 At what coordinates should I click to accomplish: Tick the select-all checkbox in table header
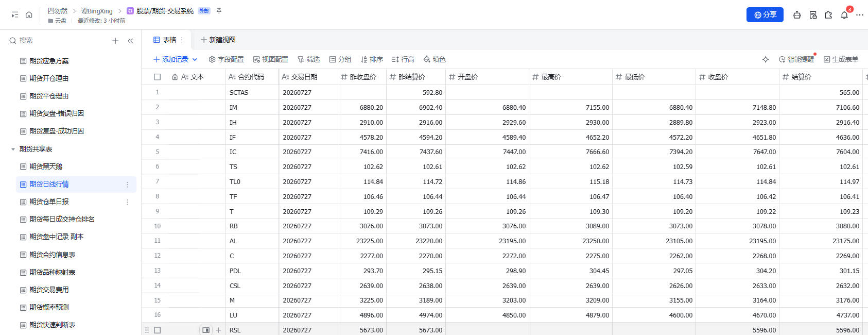point(158,77)
